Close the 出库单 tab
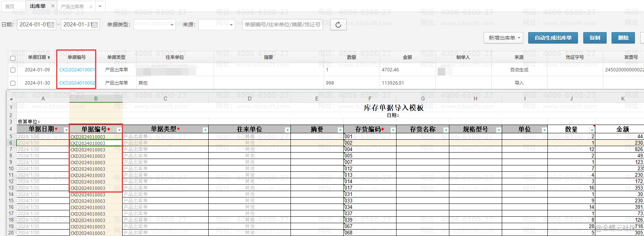 click(x=52, y=6)
